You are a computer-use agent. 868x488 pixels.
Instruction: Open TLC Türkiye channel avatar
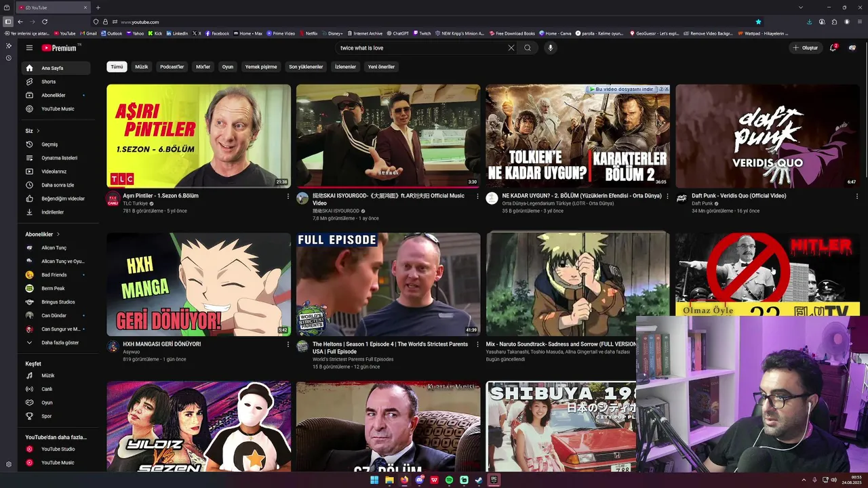(x=113, y=199)
